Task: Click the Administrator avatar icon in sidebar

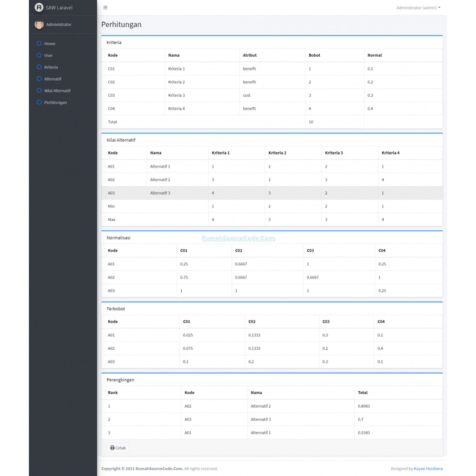Action: click(38, 24)
